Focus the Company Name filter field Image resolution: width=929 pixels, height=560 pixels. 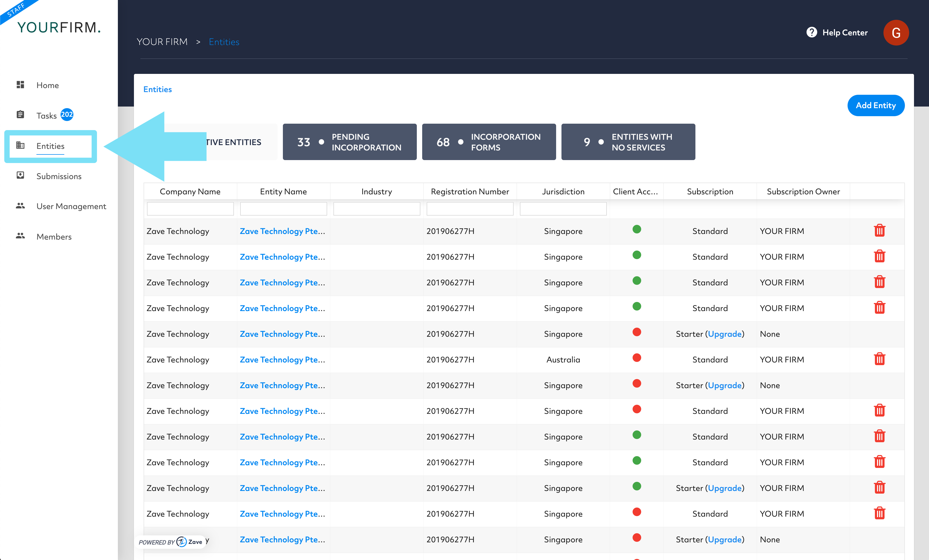pos(190,209)
